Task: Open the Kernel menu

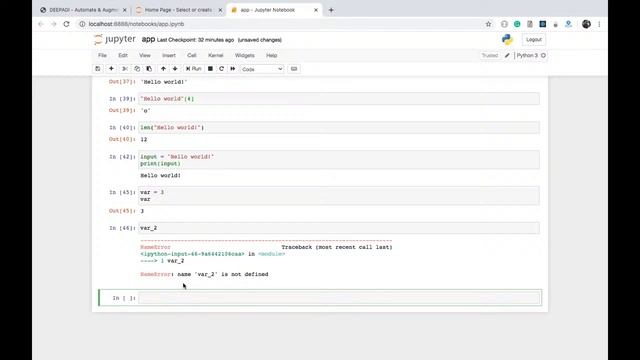Action: tap(216, 56)
